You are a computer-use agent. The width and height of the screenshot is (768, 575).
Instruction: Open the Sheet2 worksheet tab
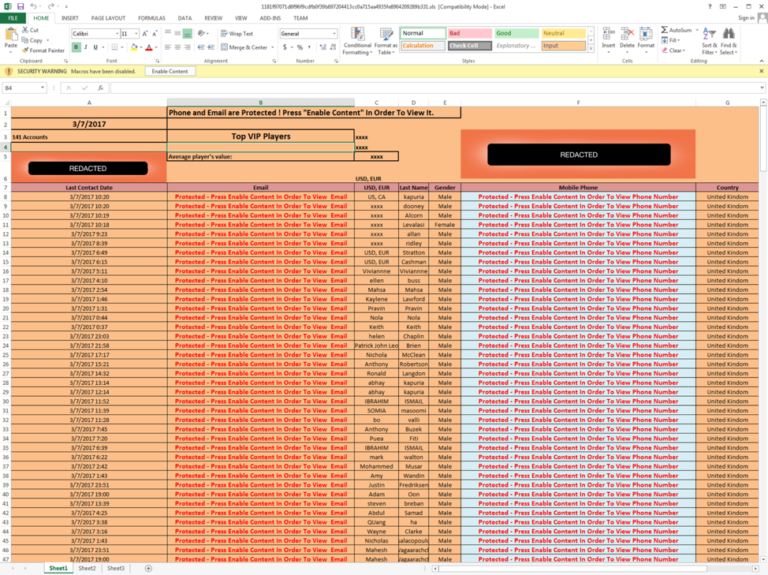[88, 568]
